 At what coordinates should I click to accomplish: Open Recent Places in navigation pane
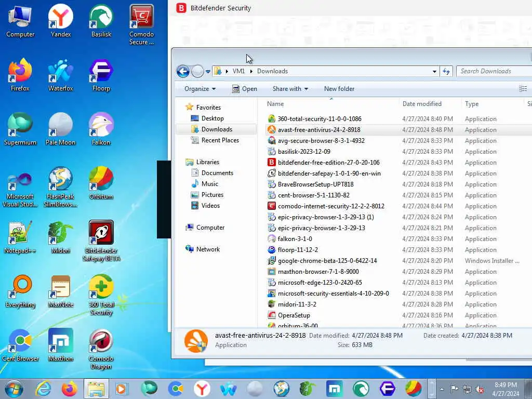(220, 140)
